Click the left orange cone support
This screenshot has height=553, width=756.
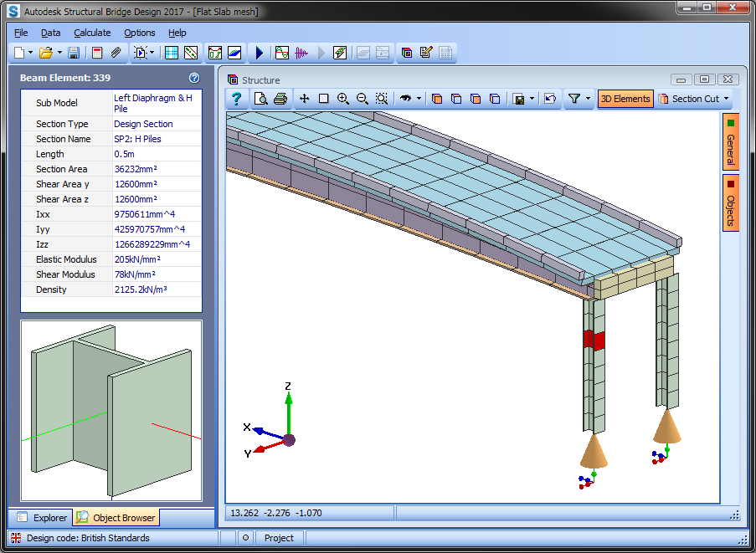[594, 451]
